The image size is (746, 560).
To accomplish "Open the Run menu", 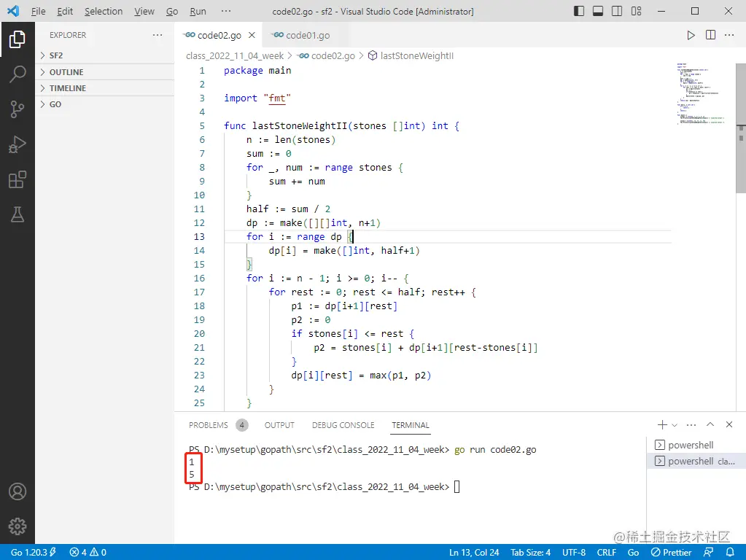I will point(198,11).
